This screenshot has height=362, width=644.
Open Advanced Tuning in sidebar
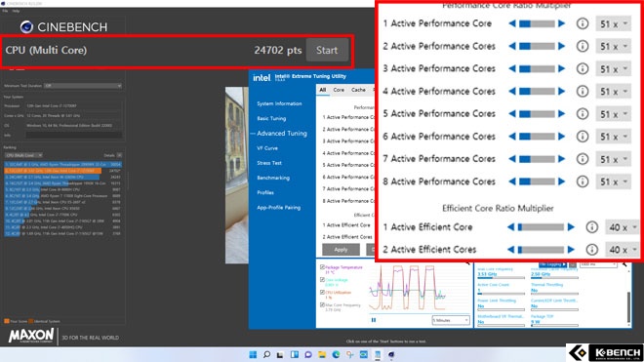pyautogui.click(x=282, y=133)
